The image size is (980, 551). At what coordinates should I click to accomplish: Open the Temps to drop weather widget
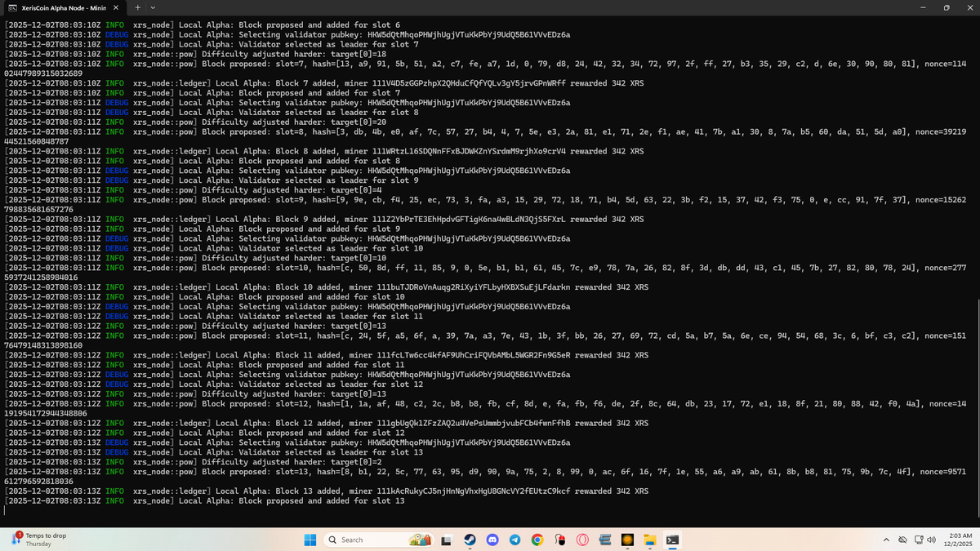(x=39, y=540)
